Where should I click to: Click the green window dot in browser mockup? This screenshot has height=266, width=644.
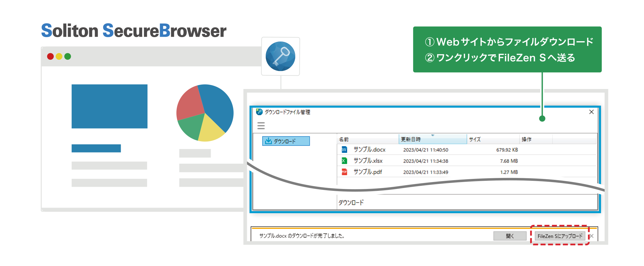pos(68,56)
